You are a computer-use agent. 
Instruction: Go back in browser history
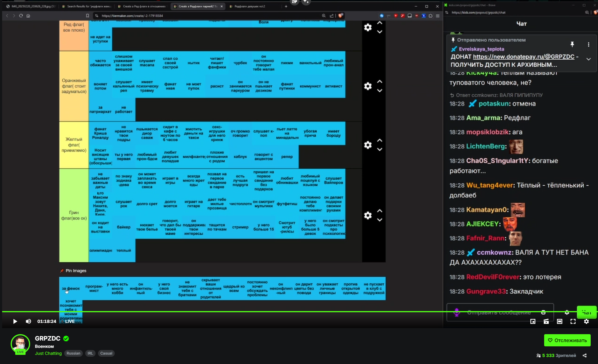(7, 16)
